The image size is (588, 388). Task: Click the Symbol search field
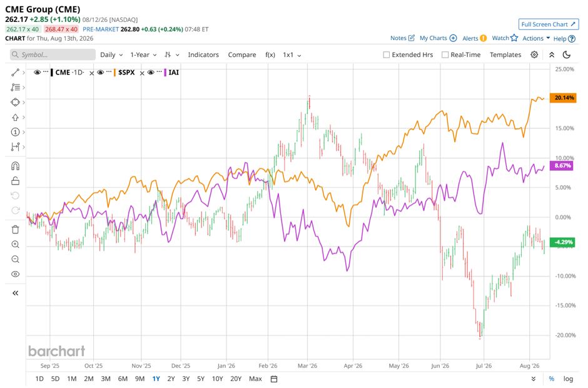53,55
